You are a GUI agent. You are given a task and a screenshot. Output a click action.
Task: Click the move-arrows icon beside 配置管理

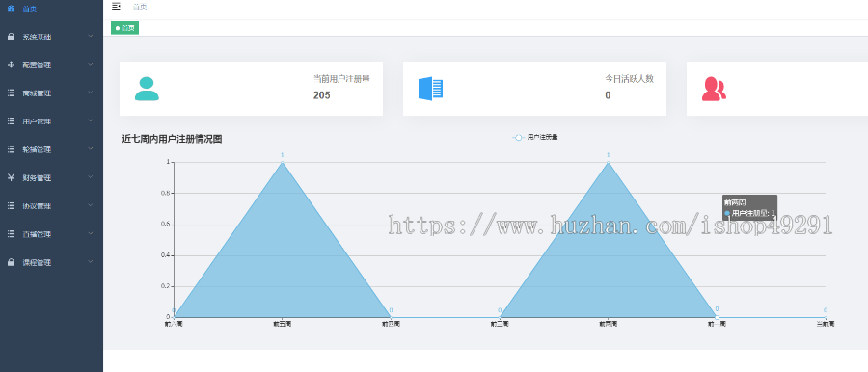(x=11, y=65)
